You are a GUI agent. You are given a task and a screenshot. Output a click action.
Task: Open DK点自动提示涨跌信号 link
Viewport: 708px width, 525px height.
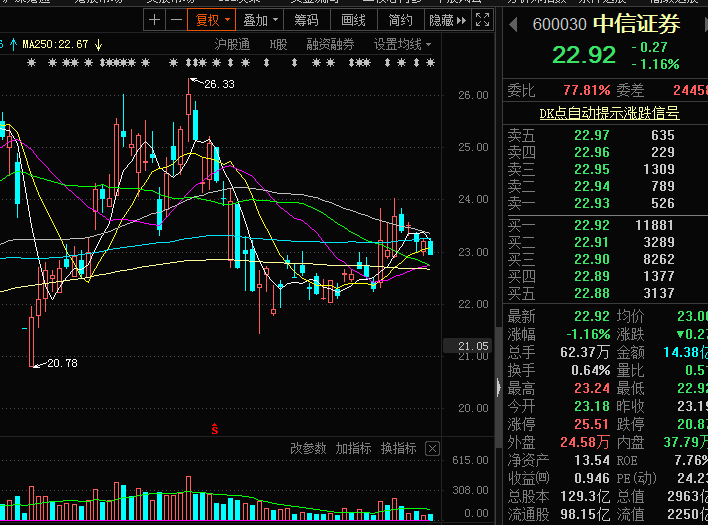pyautogui.click(x=609, y=113)
